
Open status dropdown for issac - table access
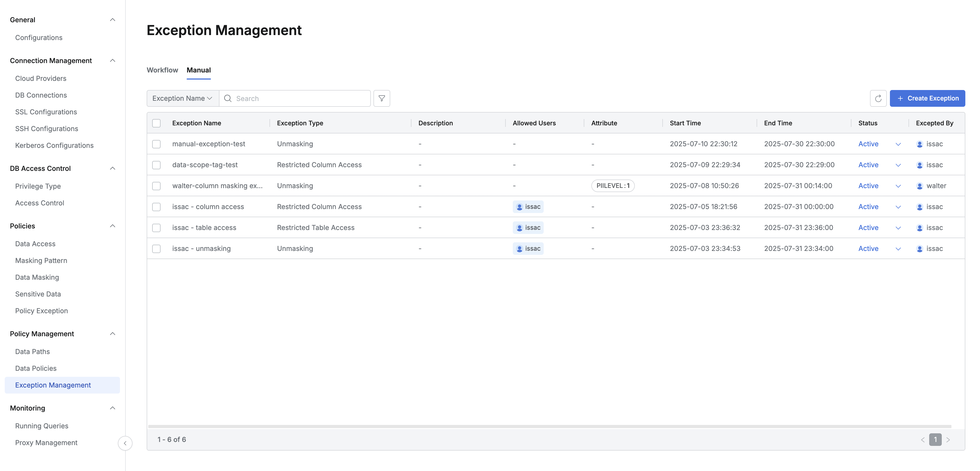point(898,228)
